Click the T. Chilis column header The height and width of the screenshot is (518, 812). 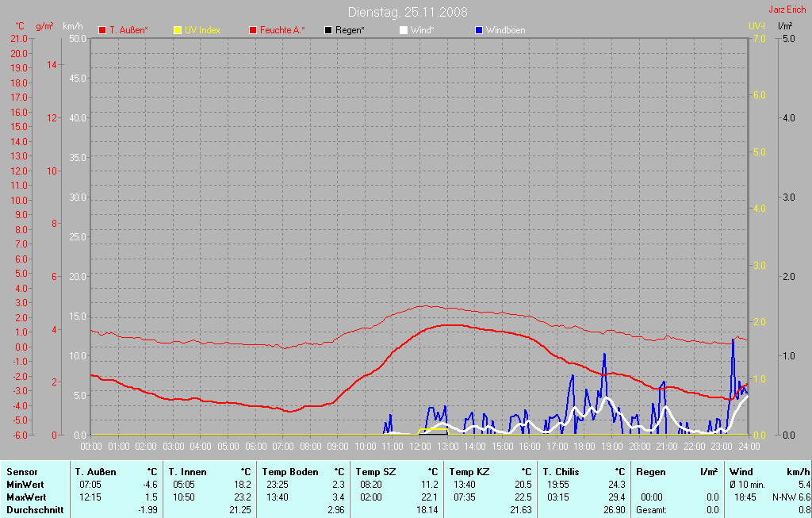click(561, 472)
